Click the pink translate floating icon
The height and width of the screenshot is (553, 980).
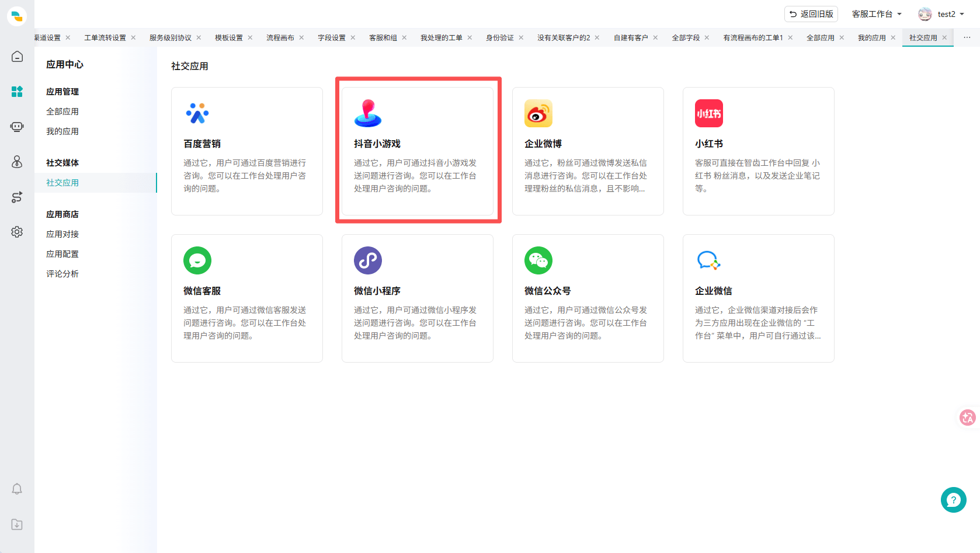pos(968,418)
